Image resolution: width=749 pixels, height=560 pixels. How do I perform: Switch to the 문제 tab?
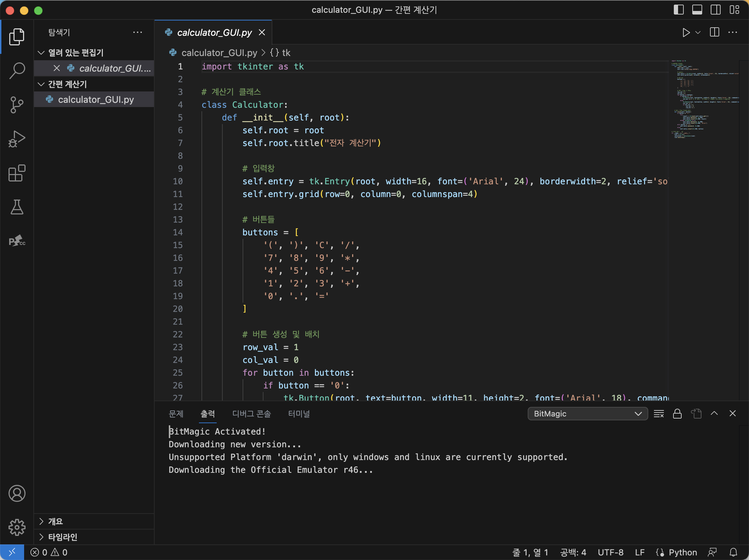176,414
